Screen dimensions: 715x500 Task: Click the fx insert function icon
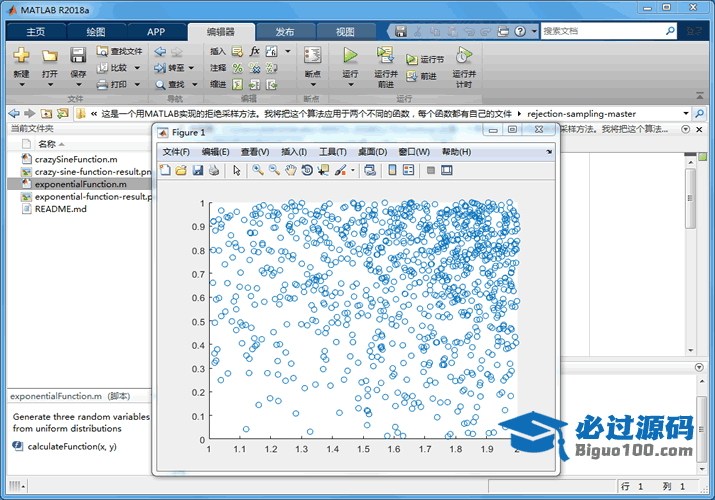click(x=254, y=51)
